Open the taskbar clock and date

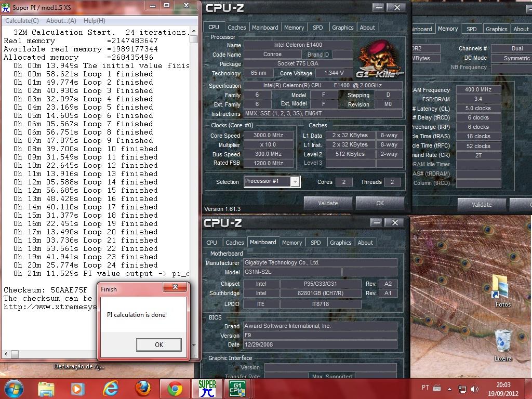503,389
